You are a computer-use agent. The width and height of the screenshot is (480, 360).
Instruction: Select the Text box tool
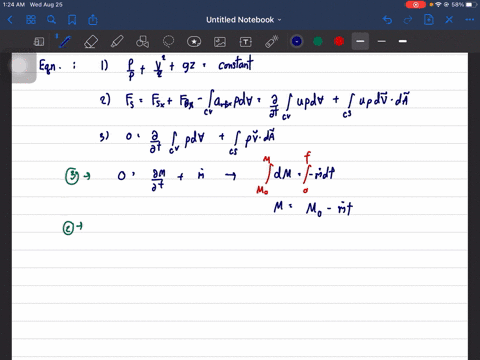[x=246, y=42]
